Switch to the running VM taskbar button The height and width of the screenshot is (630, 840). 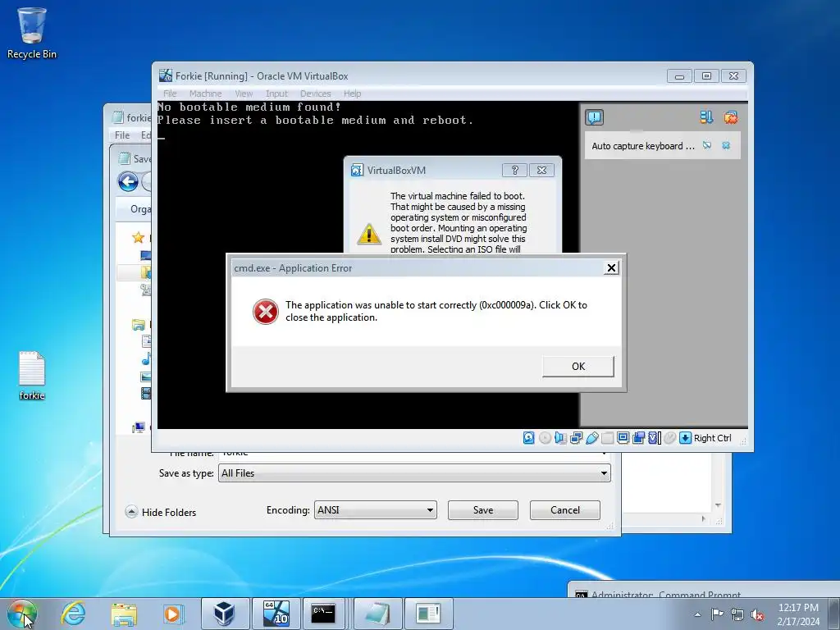pyautogui.click(x=276, y=614)
